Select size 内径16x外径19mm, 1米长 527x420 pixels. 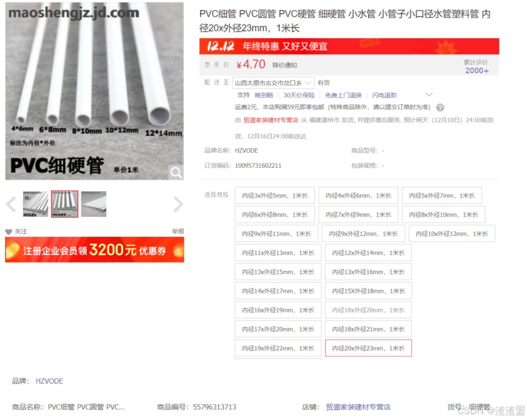point(278,310)
